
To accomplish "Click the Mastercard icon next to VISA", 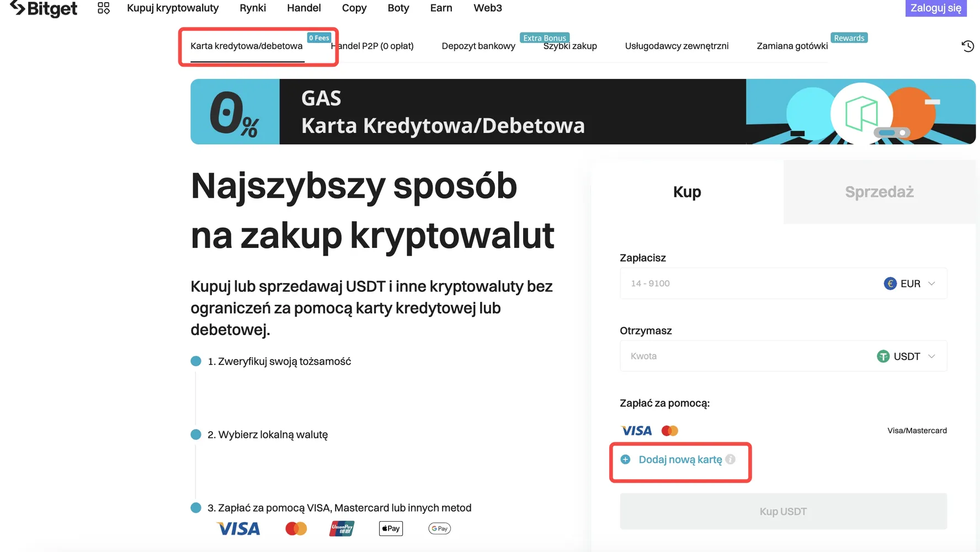I will (669, 431).
